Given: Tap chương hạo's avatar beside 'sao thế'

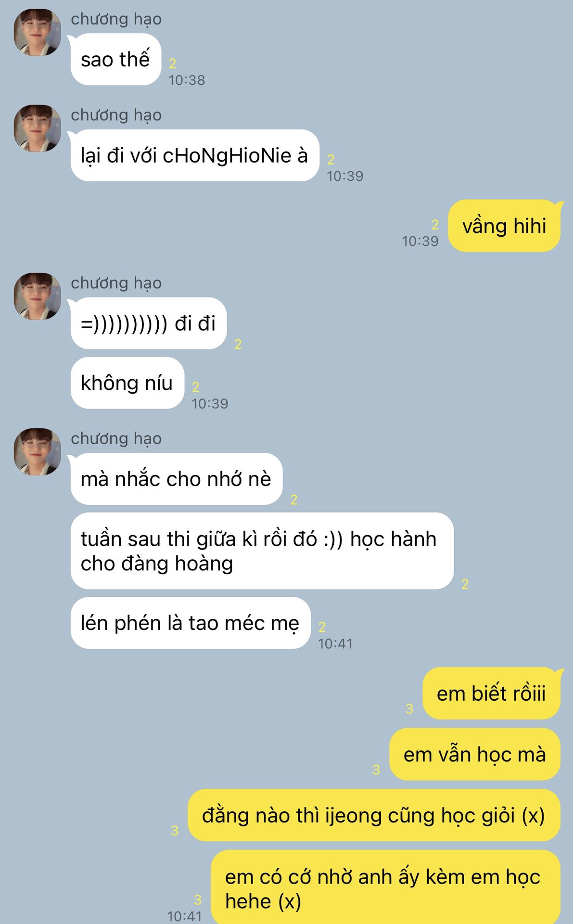Looking at the screenshot, I should [38, 32].
